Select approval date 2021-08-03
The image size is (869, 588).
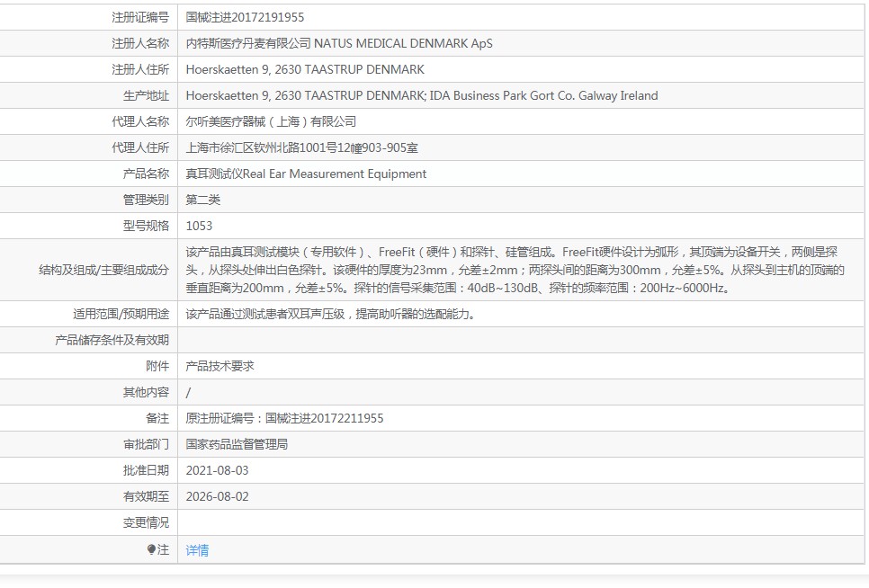[x=218, y=470]
